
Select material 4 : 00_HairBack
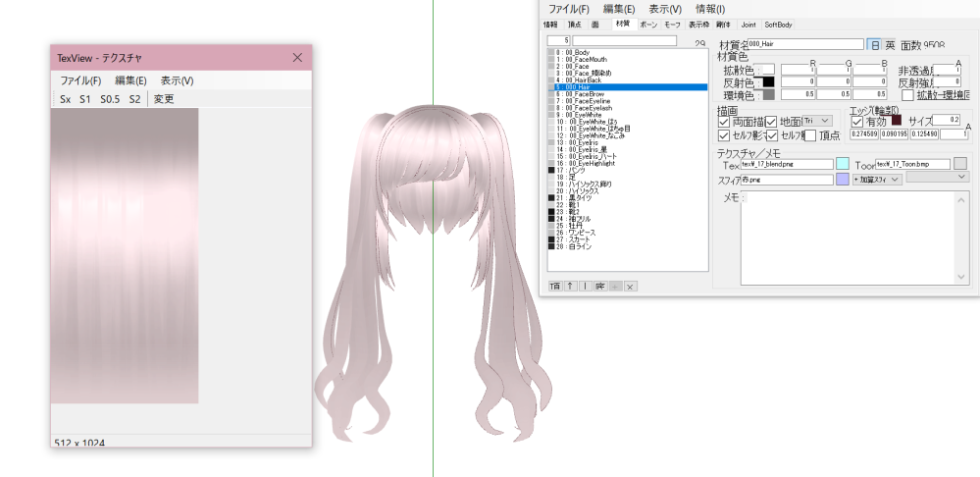coord(628,80)
